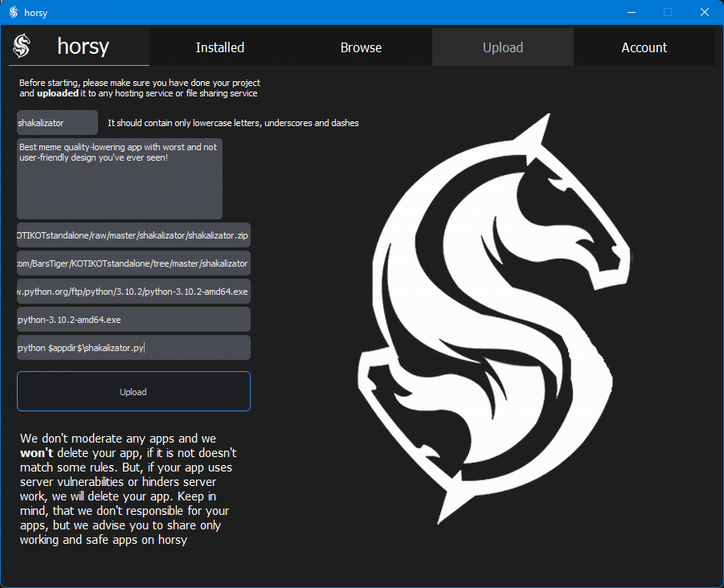724x588 pixels.
Task: Select the Upload tab
Action: (502, 47)
